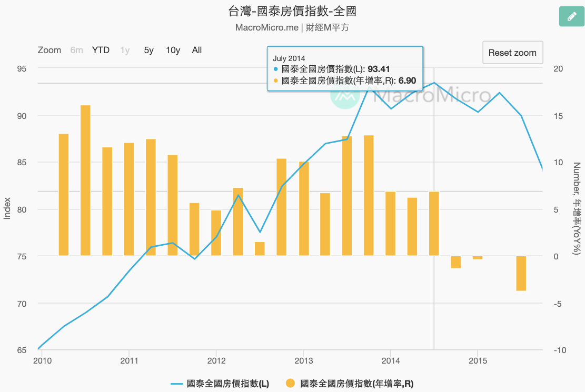Select the 1y zoom option
Viewport: 585px width, 392px height.
[125, 51]
